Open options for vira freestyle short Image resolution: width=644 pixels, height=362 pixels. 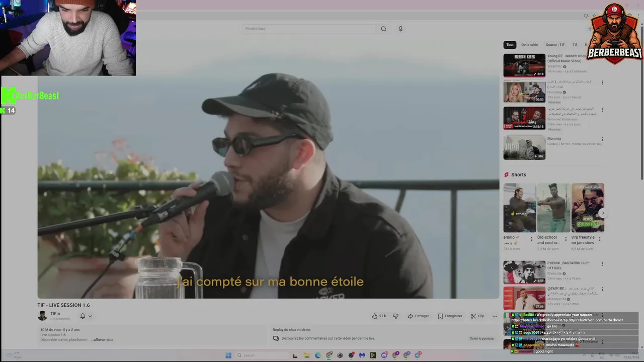[x=600, y=239]
